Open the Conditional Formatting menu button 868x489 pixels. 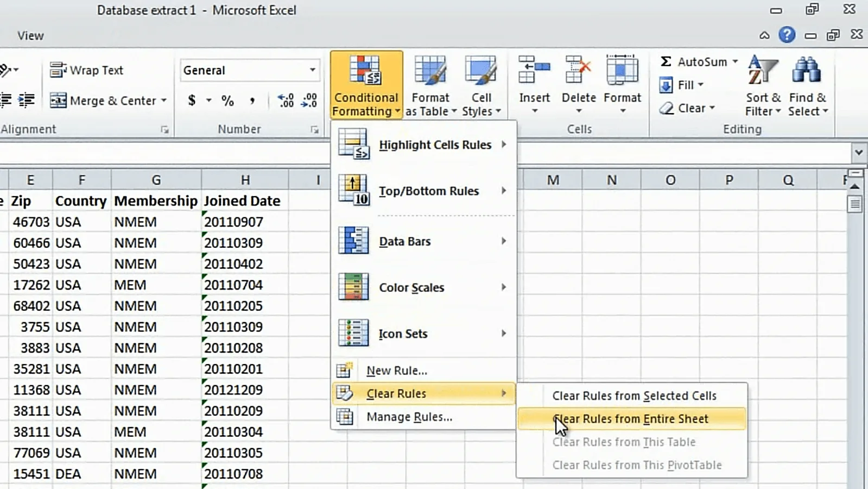tap(366, 85)
